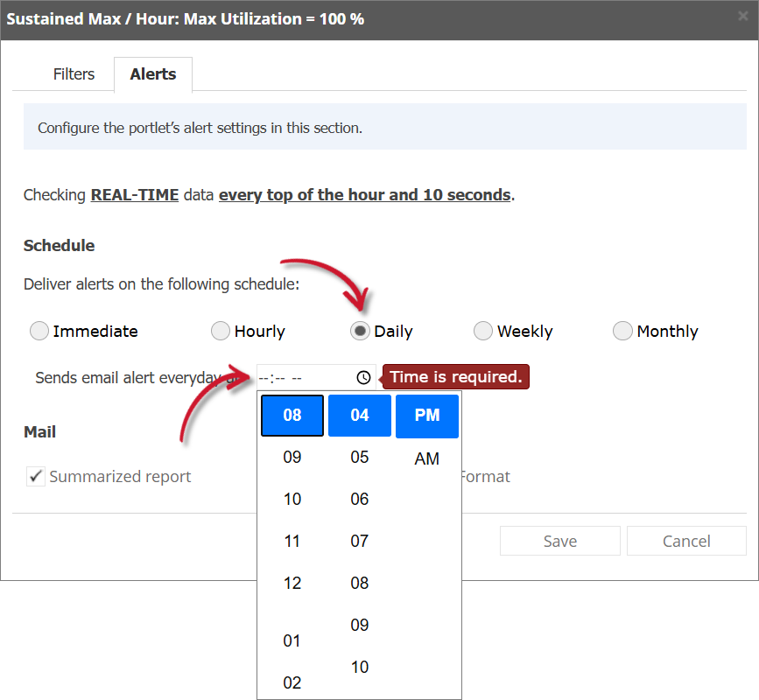Open the REAL-TIME link
759x700 pixels.
(134, 194)
